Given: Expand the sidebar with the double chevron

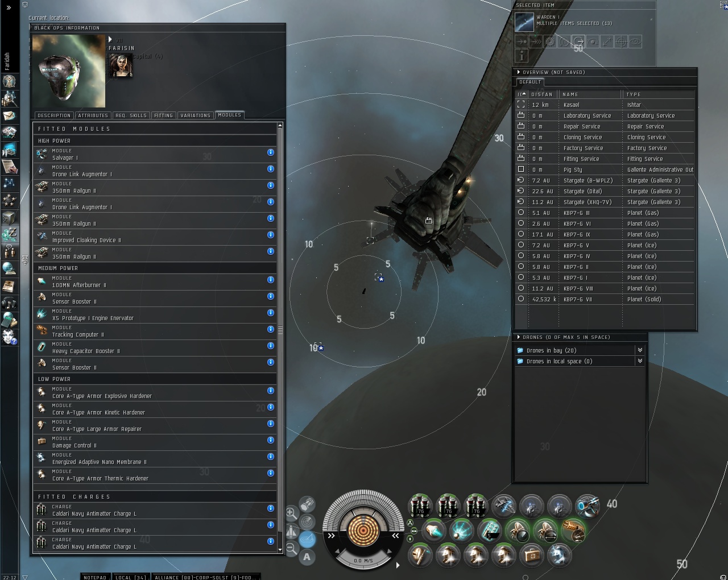Looking at the screenshot, I should (9, 8).
